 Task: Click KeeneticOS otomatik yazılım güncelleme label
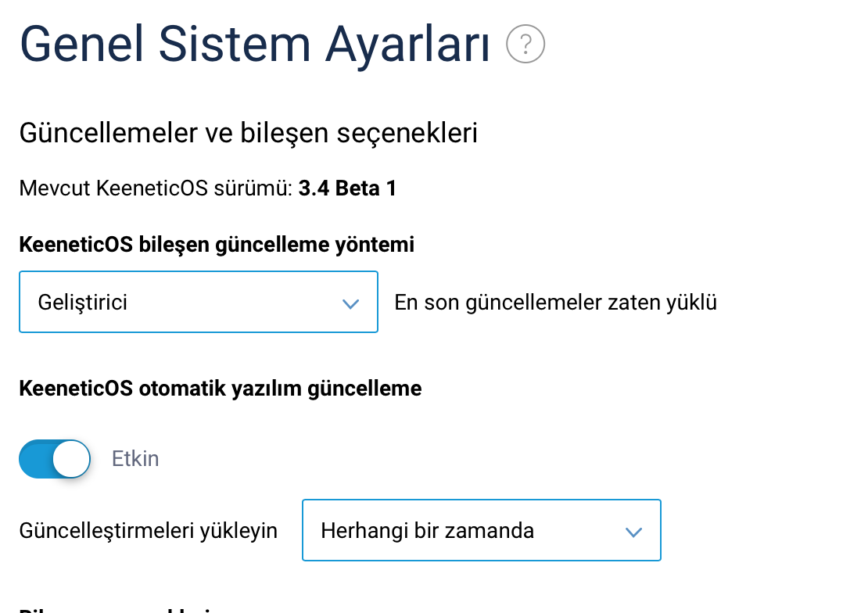pyautogui.click(x=221, y=388)
